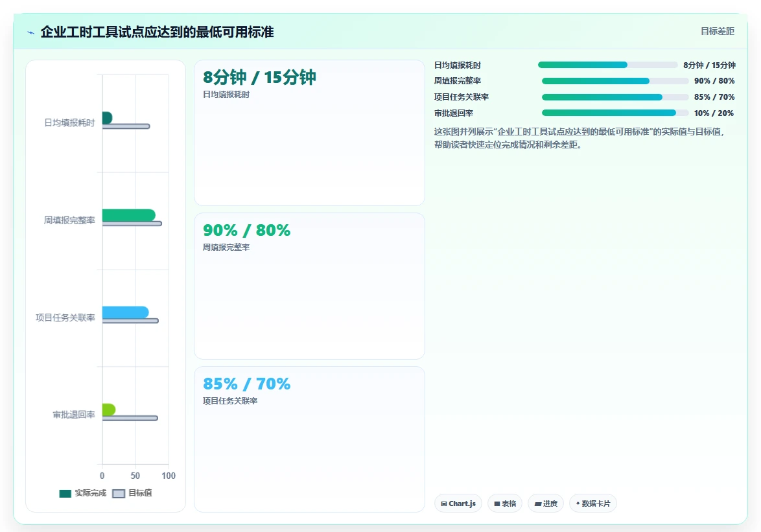
Task: Click the header icon beside the title
Action: [x=30, y=32]
